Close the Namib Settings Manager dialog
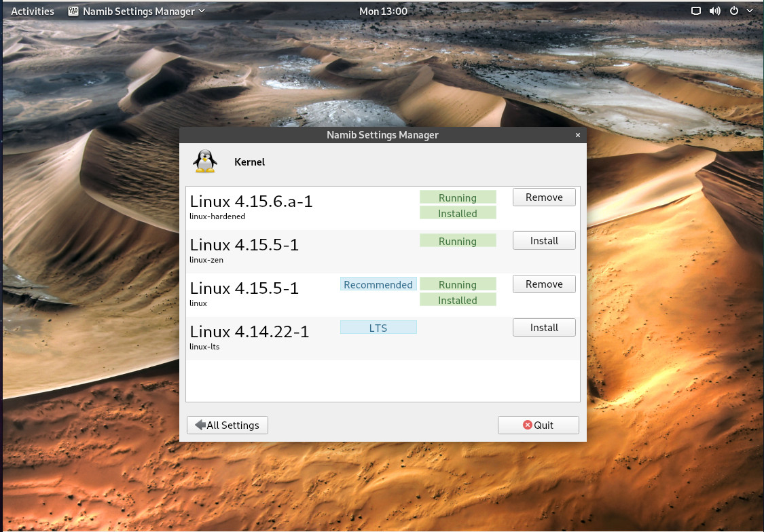The image size is (764, 532). pos(578,135)
